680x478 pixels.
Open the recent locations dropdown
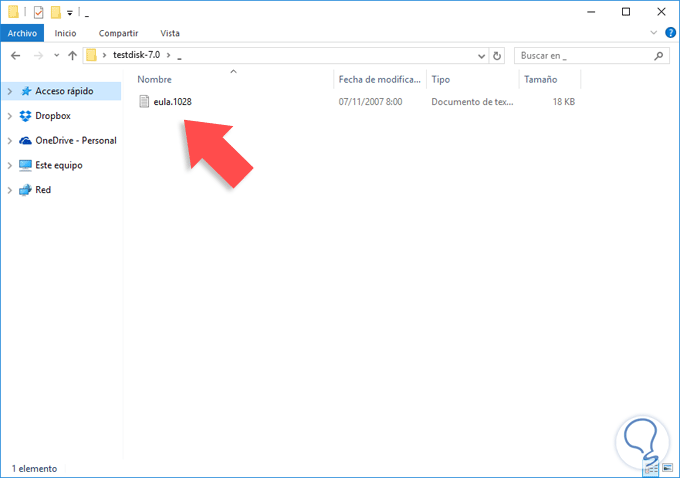[56, 56]
